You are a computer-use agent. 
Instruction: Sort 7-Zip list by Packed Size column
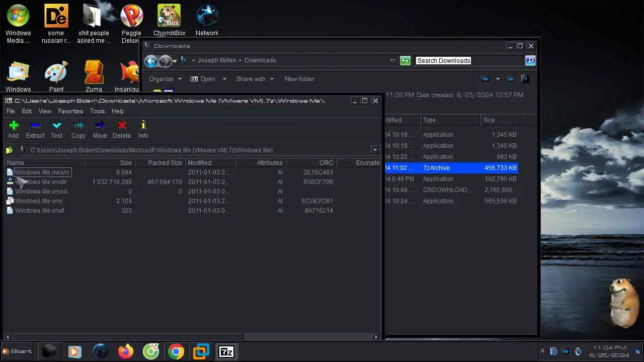tap(159, 163)
